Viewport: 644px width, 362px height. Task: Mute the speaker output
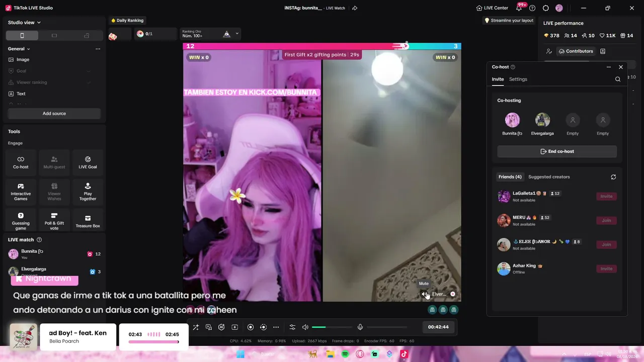click(305, 327)
